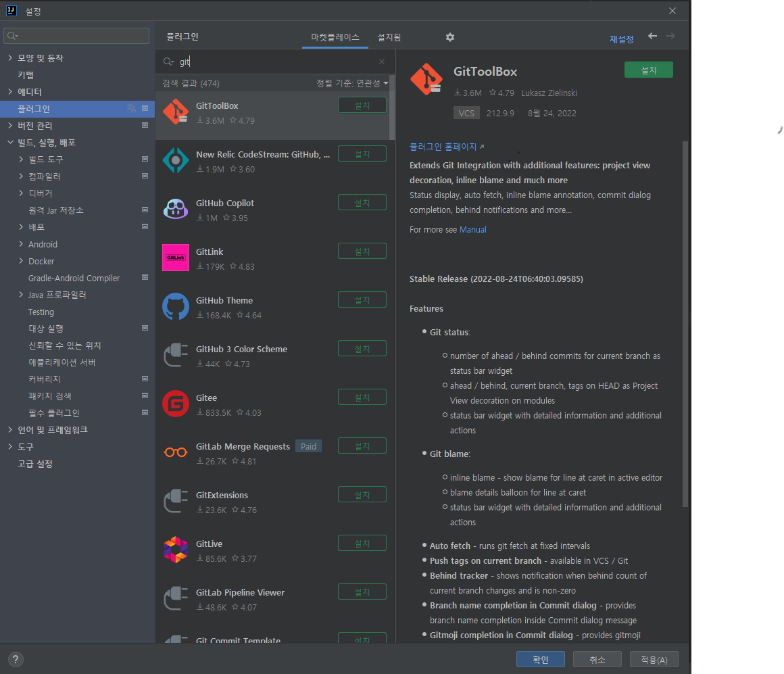784x674 pixels.
Task: Open the 고급 설정 settings page
Action: click(35, 464)
